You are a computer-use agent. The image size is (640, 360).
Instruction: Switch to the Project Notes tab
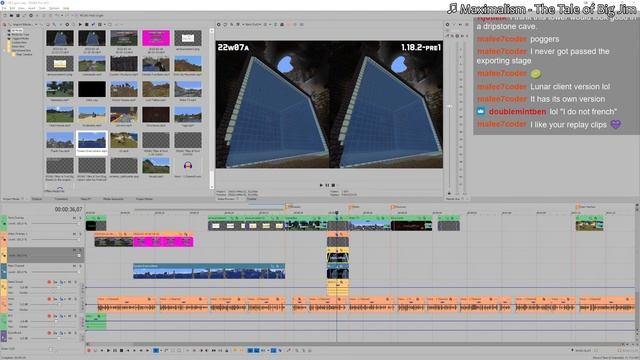tap(144, 199)
